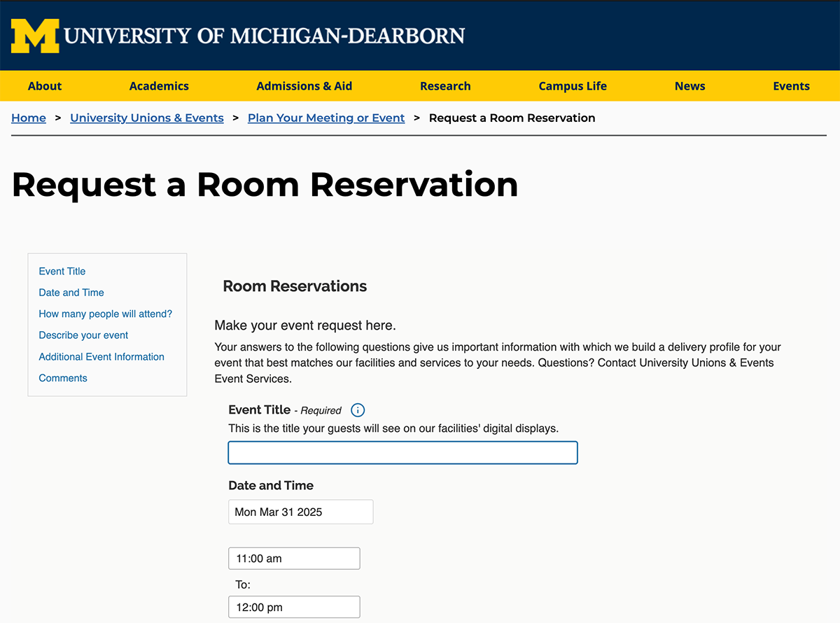
Task: Jump to Date and Time in sidebar
Action: click(x=71, y=293)
